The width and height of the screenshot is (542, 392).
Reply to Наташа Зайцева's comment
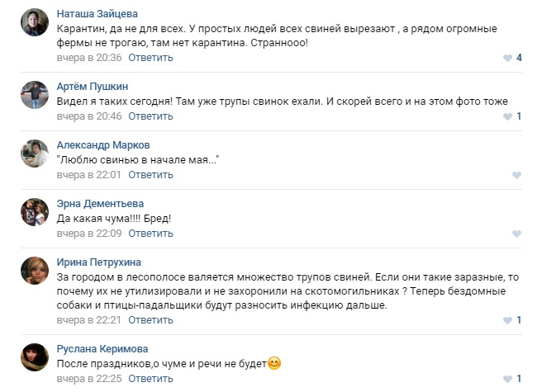click(150, 58)
